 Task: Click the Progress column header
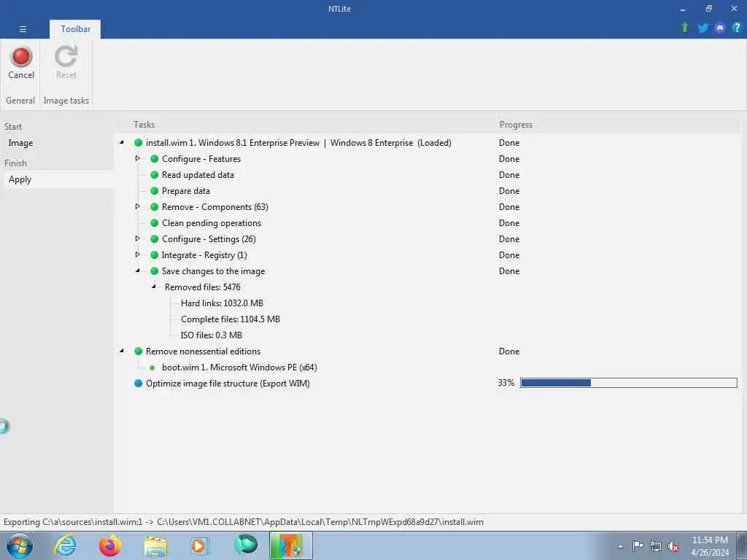tap(516, 125)
